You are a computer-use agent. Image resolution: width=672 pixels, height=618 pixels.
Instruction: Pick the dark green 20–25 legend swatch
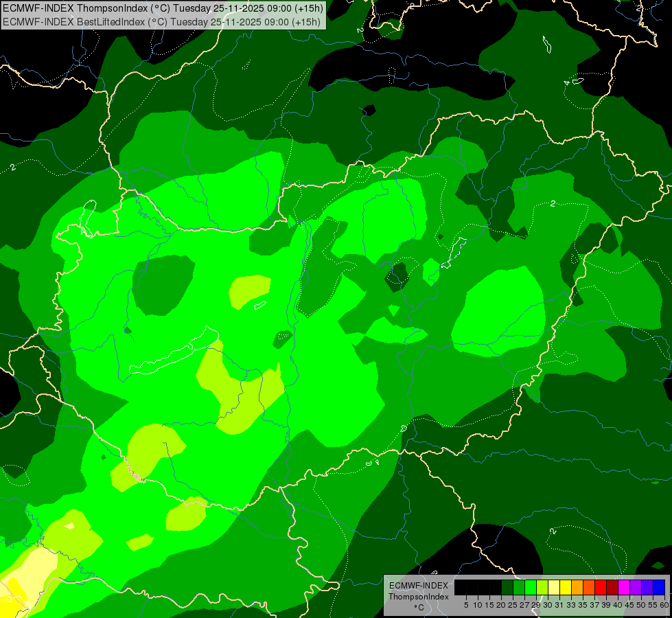tap(507, 587)
